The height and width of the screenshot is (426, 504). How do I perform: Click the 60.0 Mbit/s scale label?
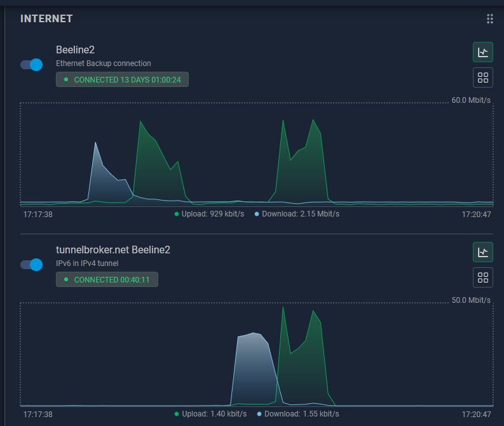click(x=472, y=100)
